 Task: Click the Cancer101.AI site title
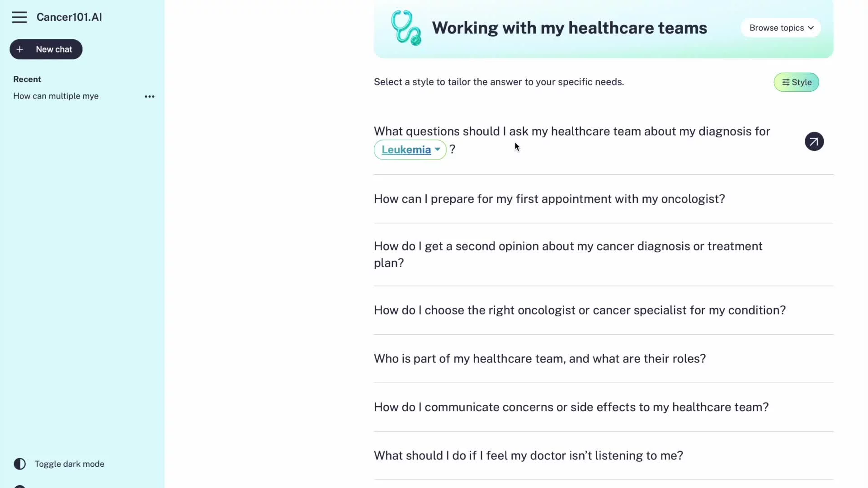click(69, 17)
